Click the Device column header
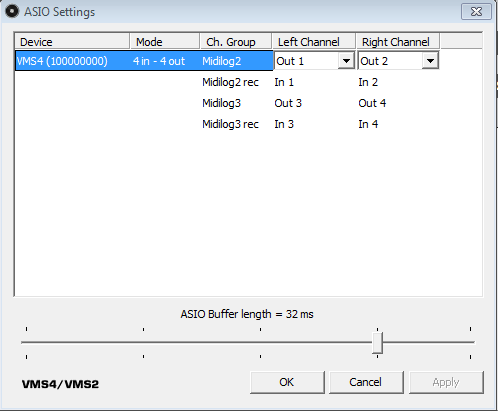The image size is (498, 411). (72, 42)
